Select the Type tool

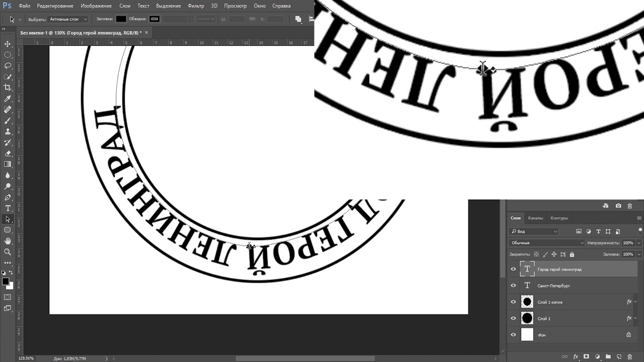(8, 208)
